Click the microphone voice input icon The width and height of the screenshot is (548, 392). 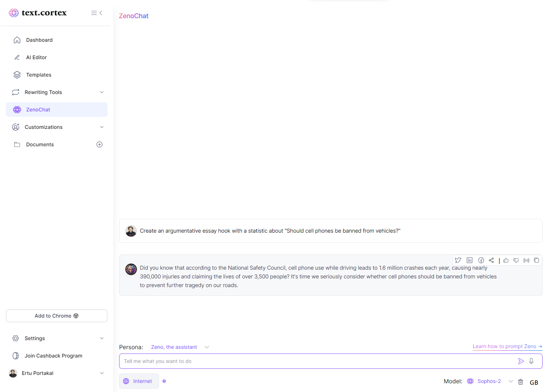click(x=531, y=361)
